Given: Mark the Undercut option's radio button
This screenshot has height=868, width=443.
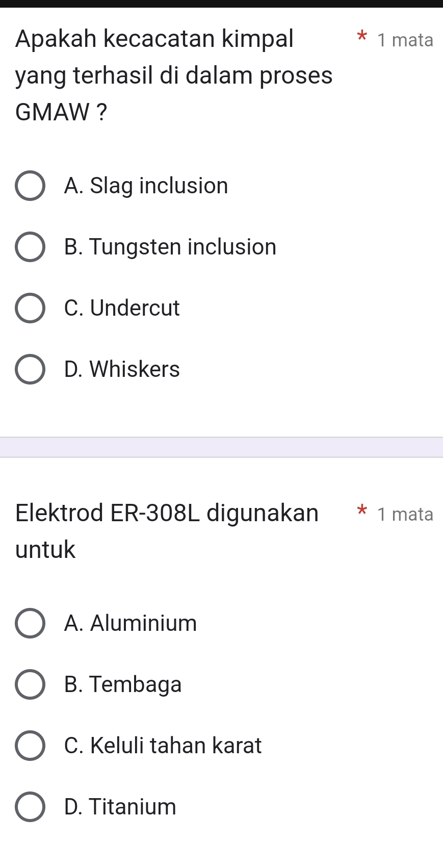Looking at the screenshot, I should pyautogui.click(x=30, y=308).
